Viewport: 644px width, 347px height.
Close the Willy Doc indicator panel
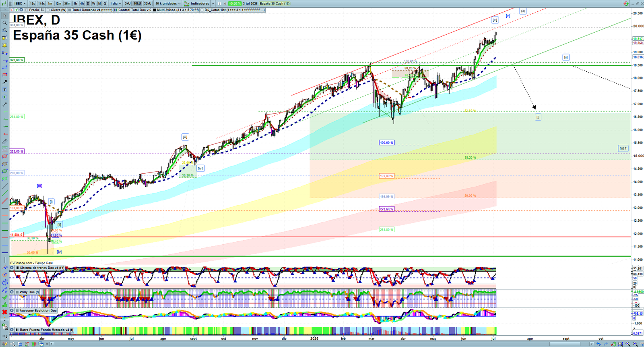coord(12,292)
